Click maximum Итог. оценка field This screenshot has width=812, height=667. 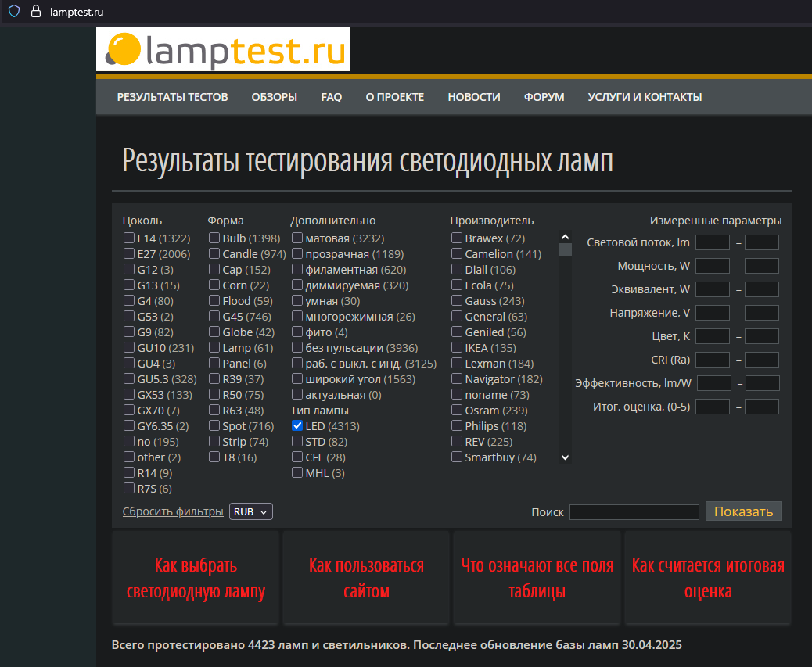pos(762,407)
